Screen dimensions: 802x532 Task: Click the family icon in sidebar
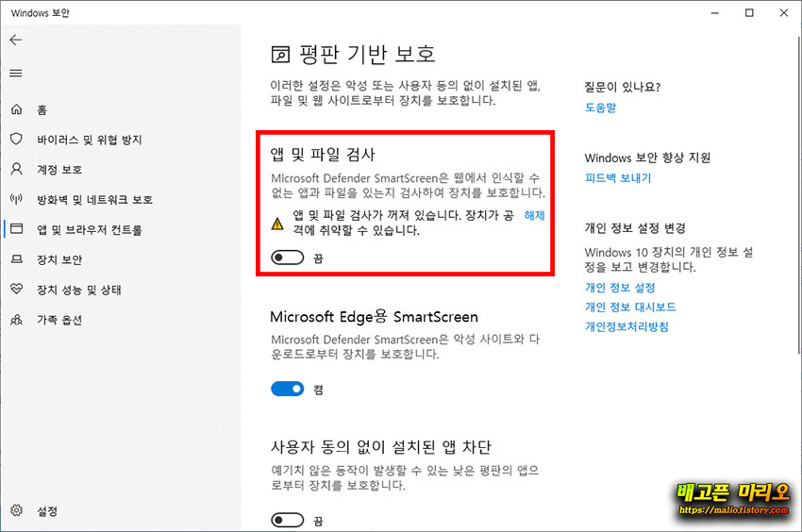pyautogui.click(x=16, y=320)
